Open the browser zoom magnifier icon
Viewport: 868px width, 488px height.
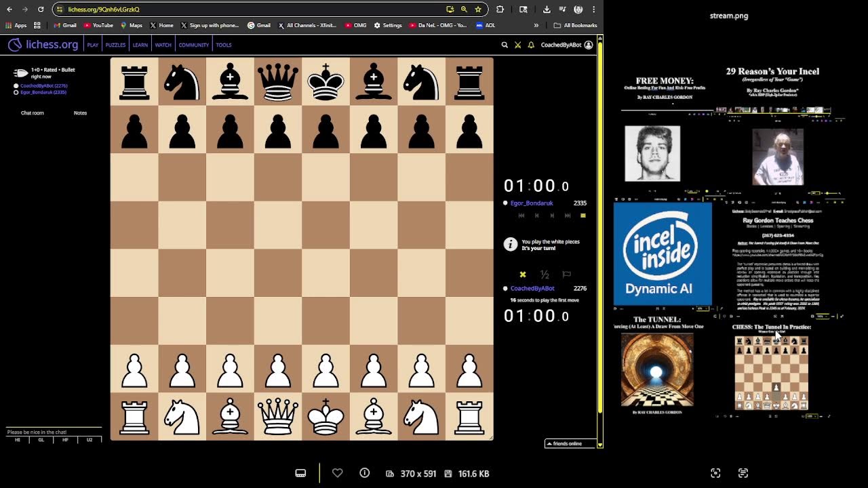(x=464, y=9)
